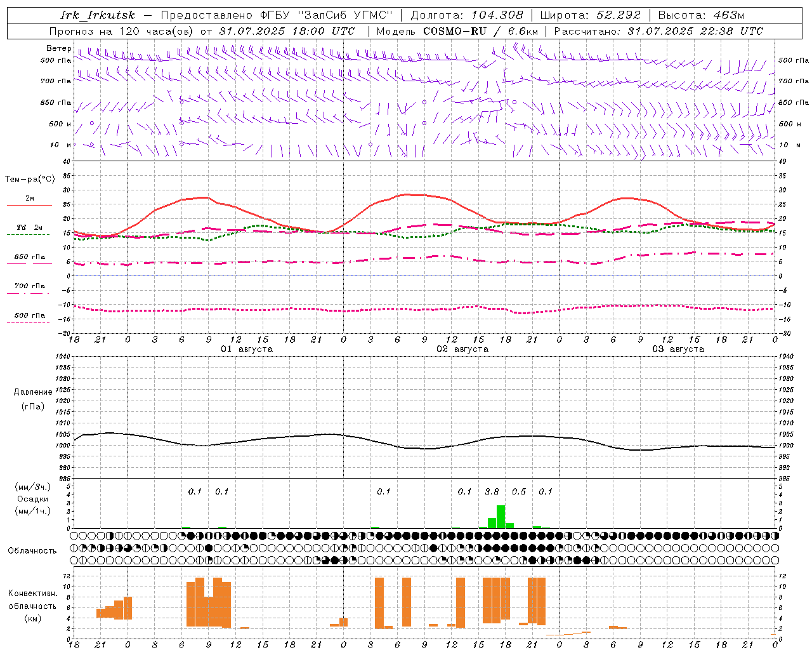Screen dimensions: 812x650
Task: Click the Ветер wind panel label
Action: (x=58, y=48)
